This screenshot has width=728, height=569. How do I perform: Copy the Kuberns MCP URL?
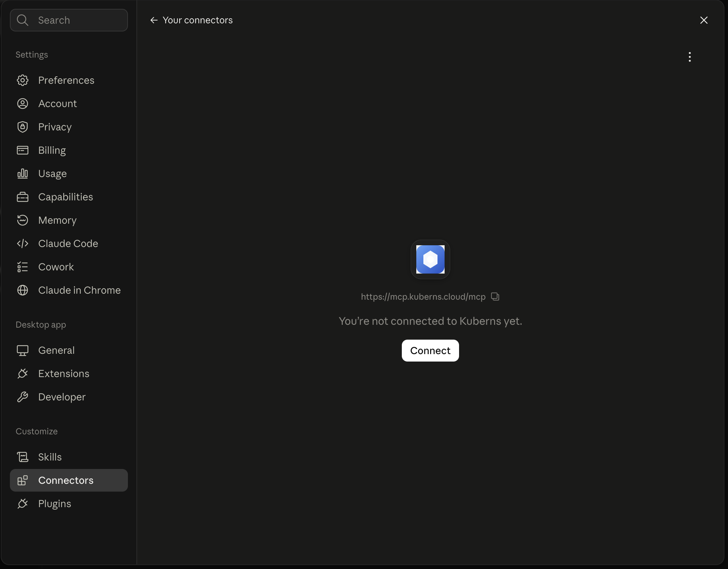click(x=495, y=297)
